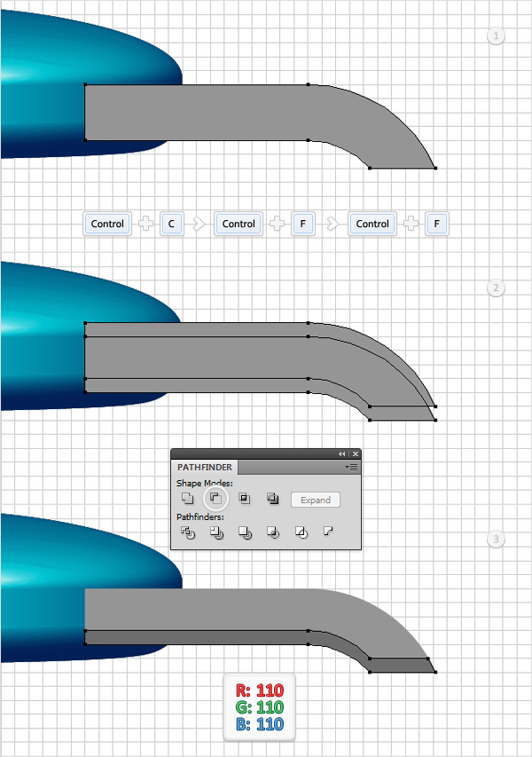The width and height of the screenshot is (532, 757).
Task: Click the Outline pathfinder icon
Action: (x=301, y=532)
